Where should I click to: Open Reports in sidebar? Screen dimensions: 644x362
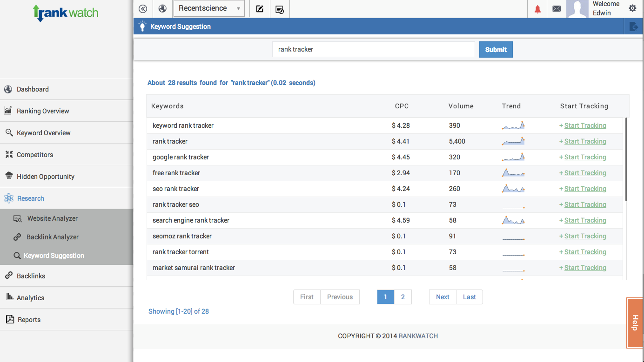(67, 320)
